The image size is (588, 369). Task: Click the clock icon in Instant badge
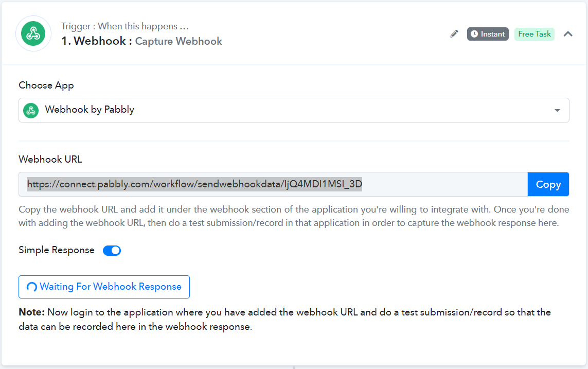pos(474,34)
